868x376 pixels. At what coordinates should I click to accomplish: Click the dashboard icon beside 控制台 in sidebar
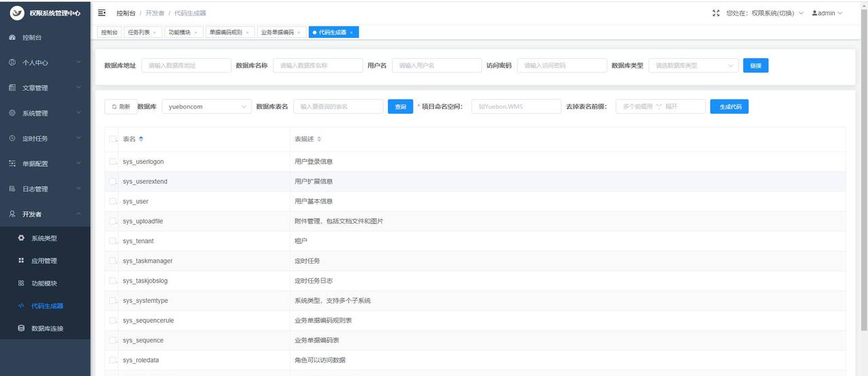pos(12,37)
